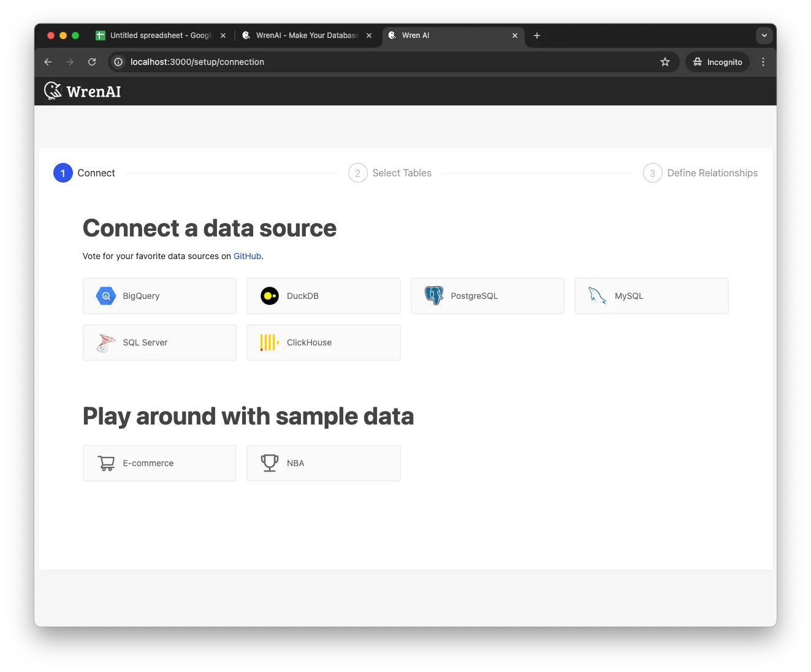Click the E-commerce shopping cart icon

(106, 463)
